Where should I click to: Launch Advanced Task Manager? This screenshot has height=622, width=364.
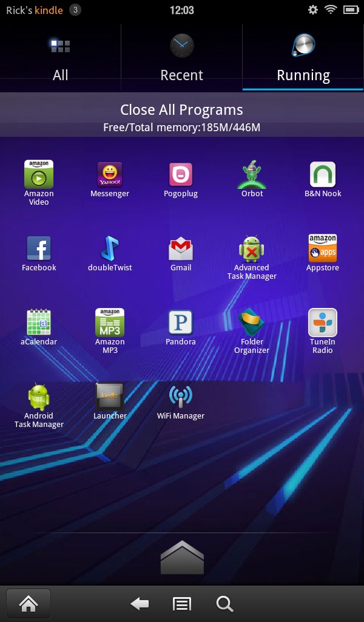coord(252,248)
